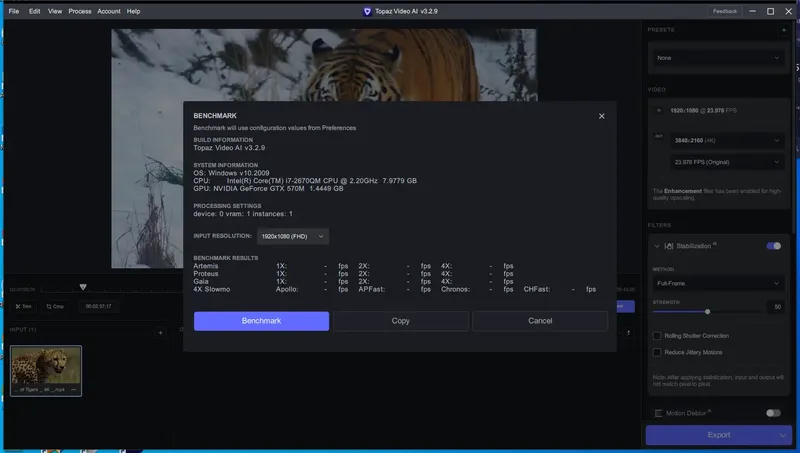Open the three-dot menu on Tigers video thumbnail

pyautogui.click(x=73, y=390)
